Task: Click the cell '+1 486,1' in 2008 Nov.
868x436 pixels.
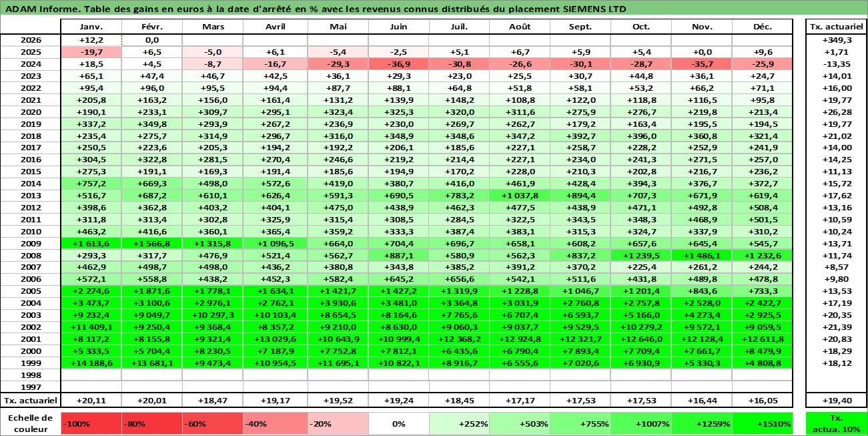Action: 702,255
